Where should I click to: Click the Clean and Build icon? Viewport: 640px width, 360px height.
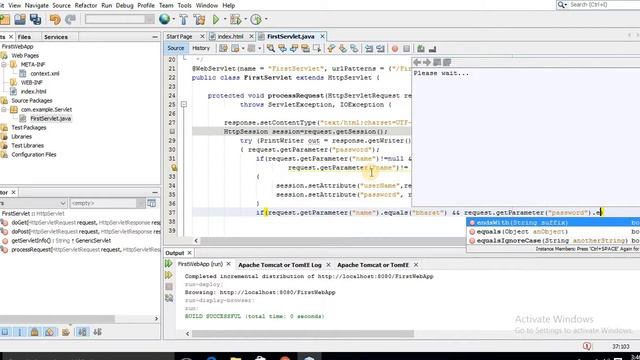pos(199,19)
